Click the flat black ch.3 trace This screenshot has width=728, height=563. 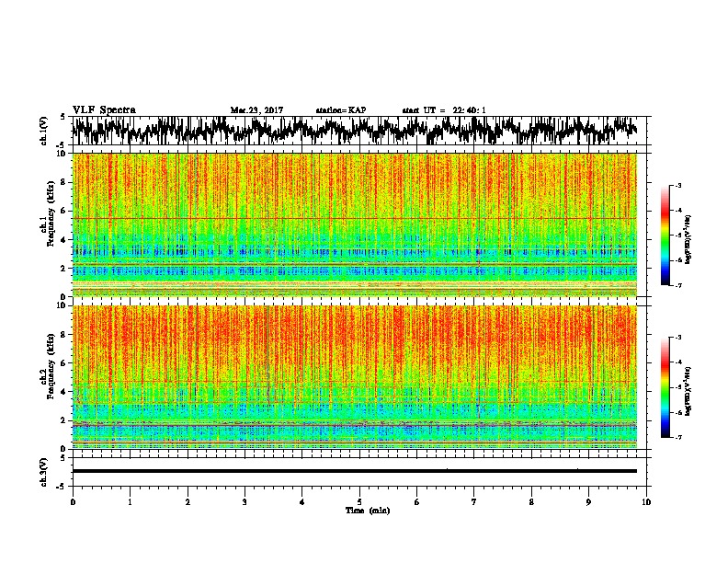coord(355,471)
